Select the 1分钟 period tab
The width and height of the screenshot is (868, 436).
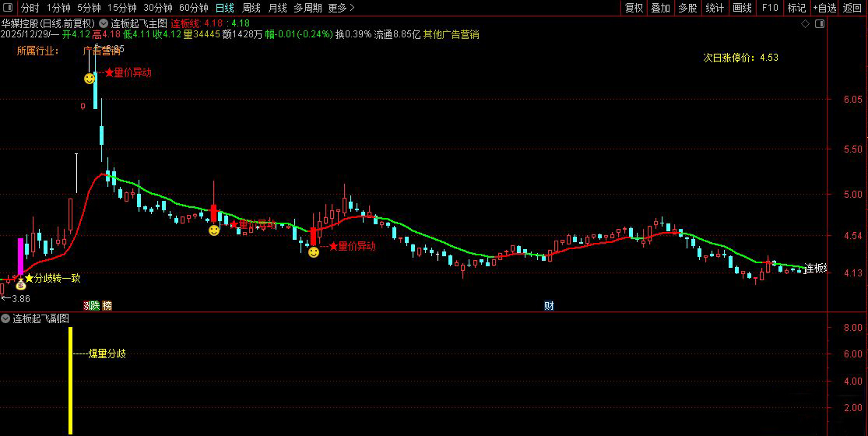coord(58,8)
